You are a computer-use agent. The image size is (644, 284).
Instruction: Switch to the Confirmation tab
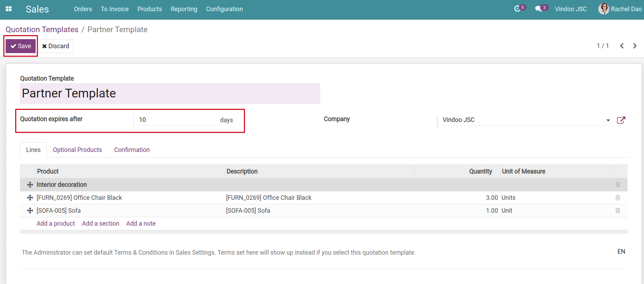[x=132, y=150]
